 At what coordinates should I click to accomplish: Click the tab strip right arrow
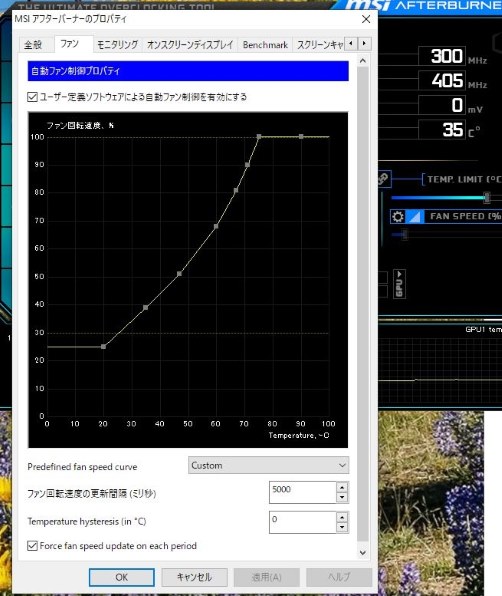click(364, 44)
